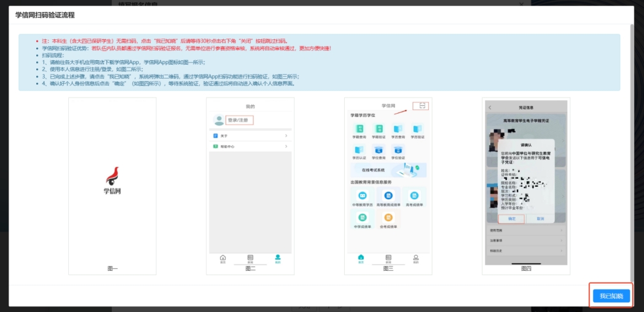Viewport: 644px width, 312px height.
Task: Click the 中等教育学历 icon in 图三
Action: [363, 195]
